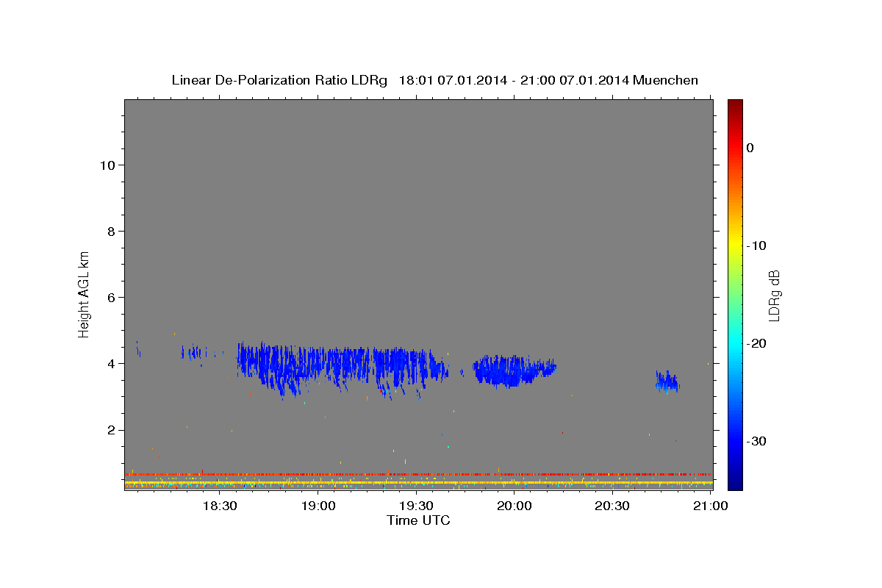Screen dimensions: 882x588
Task: Click the height tick label 10
Action: [107, 165]
